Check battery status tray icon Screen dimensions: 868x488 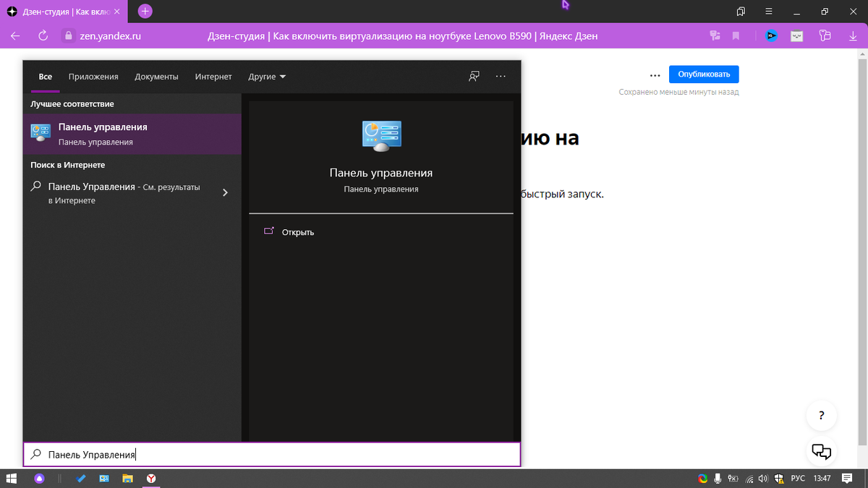coord(733,478)
